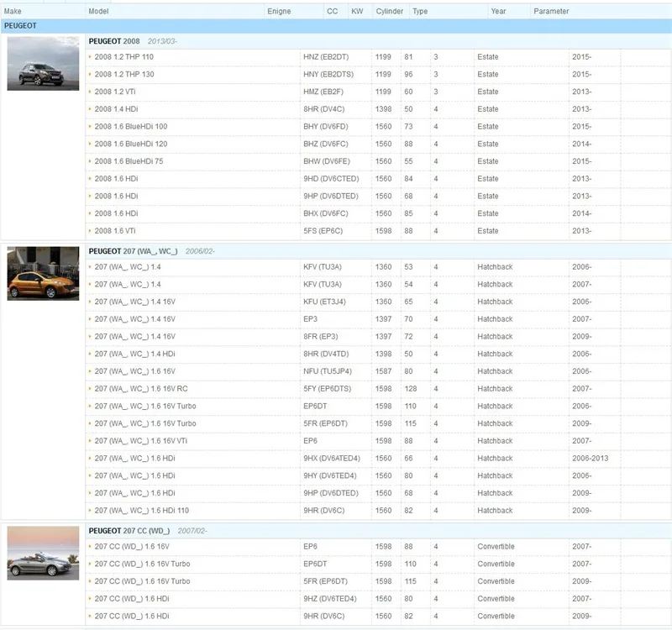The height and width of the screenshot is (630, 672).
Task: Select the 207 (WA_, WC_) 1.6 HDi 110 row
Action: 379,511
